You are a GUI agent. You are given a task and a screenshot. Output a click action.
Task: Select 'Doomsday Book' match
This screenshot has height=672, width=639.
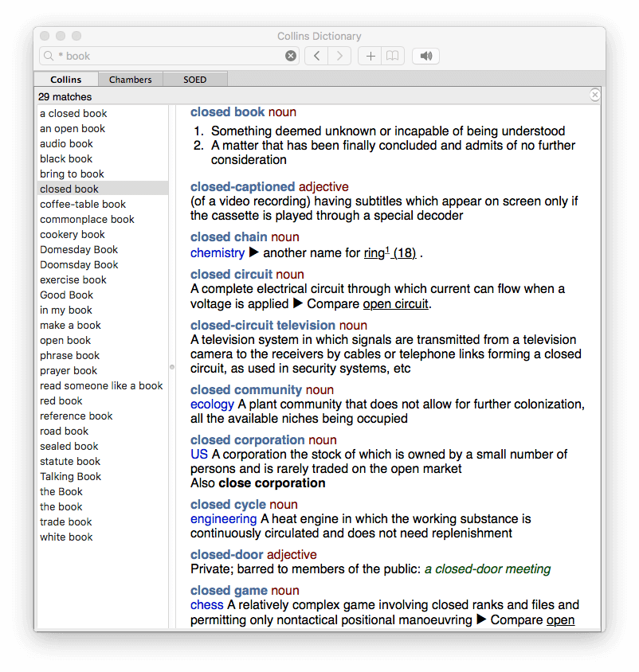click(103, 265)
